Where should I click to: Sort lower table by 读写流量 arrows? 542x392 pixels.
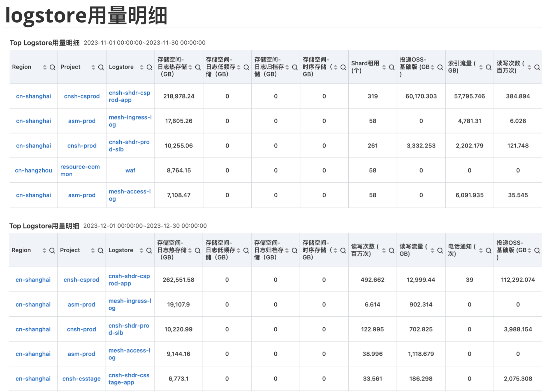432,250
